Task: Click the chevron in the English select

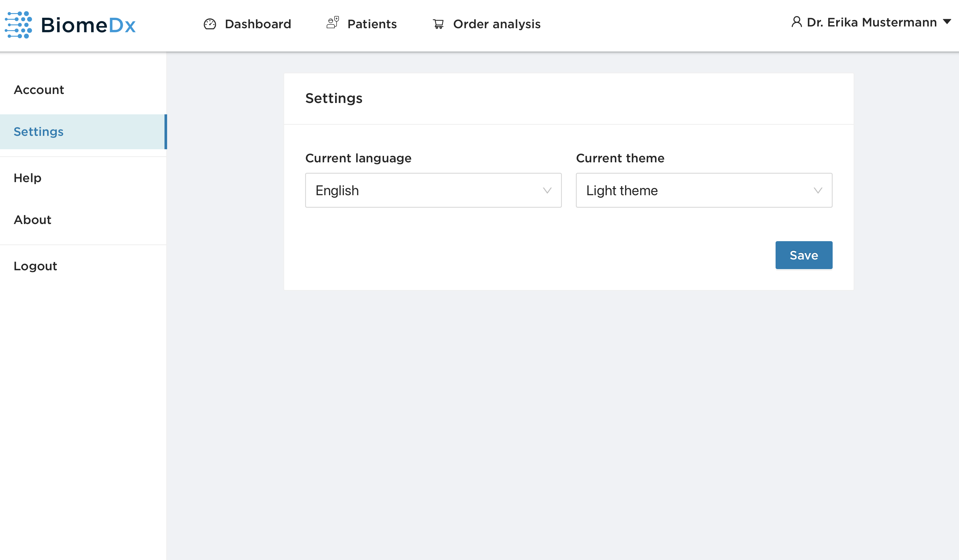Action: 547,191
